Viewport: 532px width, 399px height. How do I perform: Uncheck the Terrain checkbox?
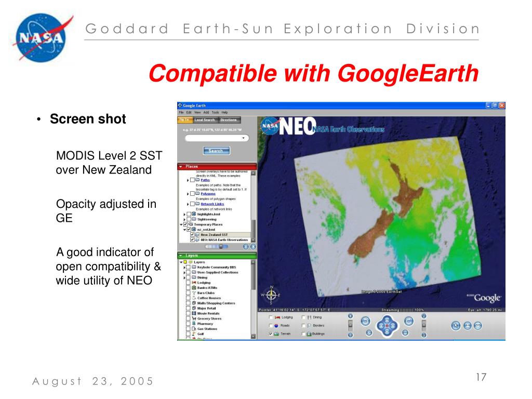pyautogui.click(x=271, y=334)
